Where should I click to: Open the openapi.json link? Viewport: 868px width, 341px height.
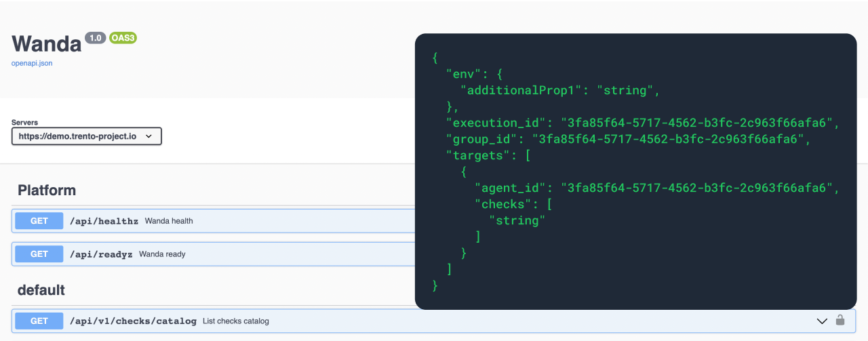click(x=32, y=63)
